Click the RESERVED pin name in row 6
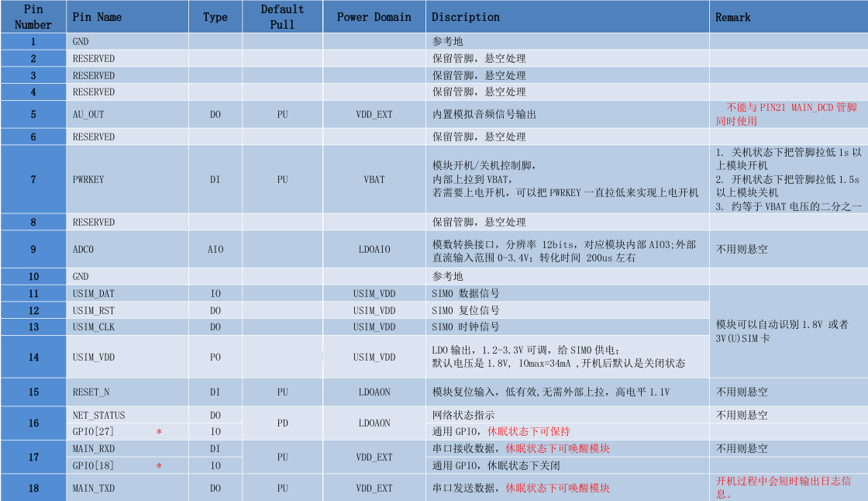The height and width of the screenshot is (501, 868). click(x=94, y=137)
